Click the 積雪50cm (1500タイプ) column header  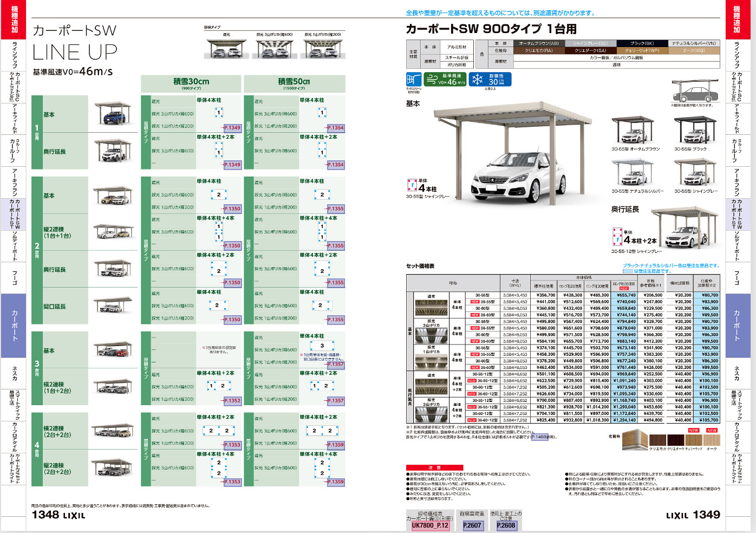(294, 83)
